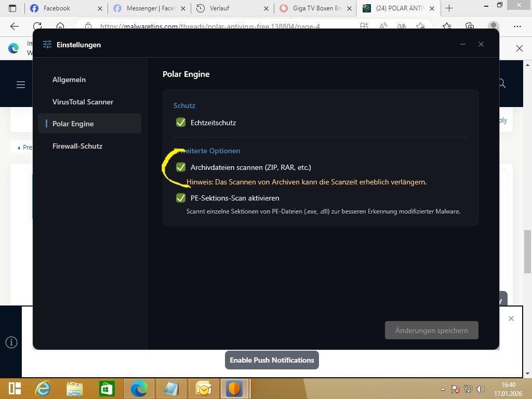The image size is (532, 399).
Task: Click the taskbar clock 16:40
Action: pos(508,385)
